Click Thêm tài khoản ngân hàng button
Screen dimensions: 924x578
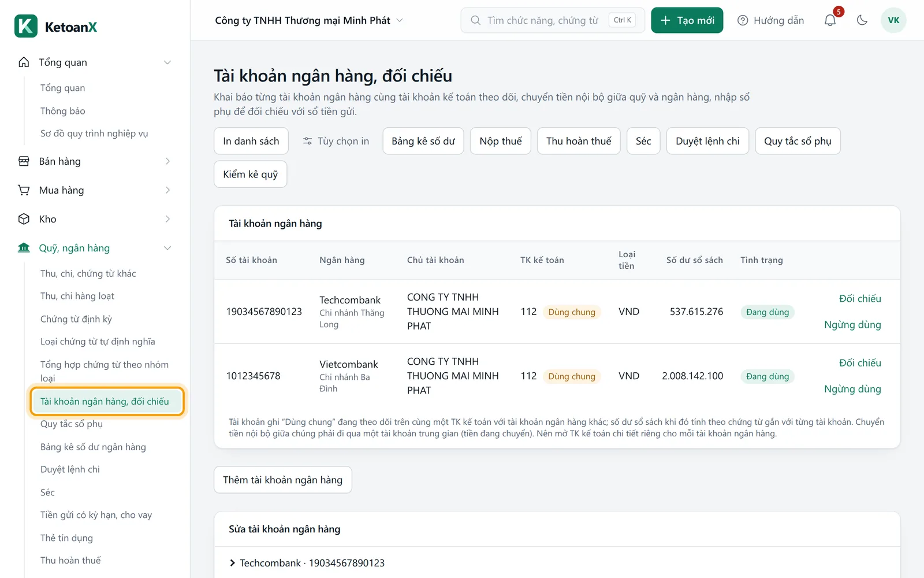tap(283, 480)
